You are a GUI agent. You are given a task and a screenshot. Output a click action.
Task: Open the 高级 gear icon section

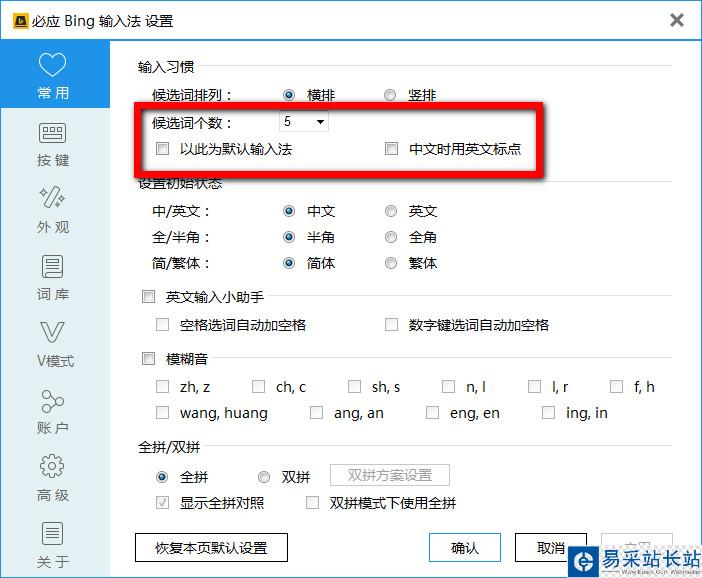pos(53,478)
